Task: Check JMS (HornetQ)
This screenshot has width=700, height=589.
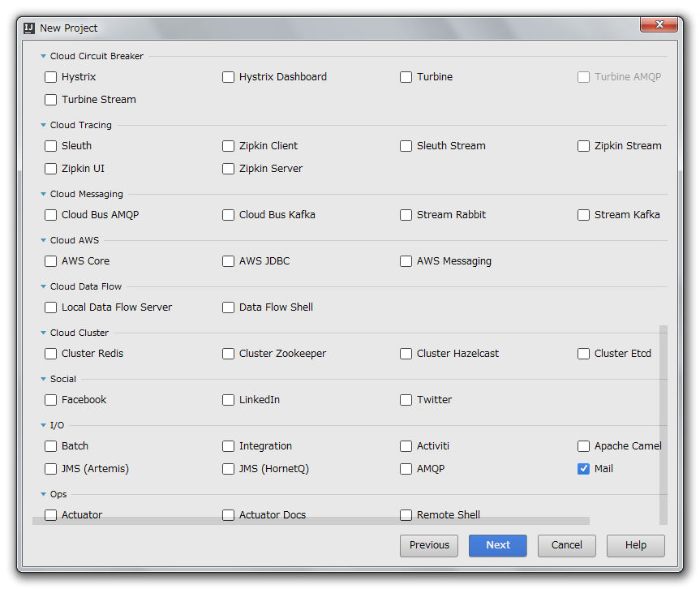Action: pyautogui.click(x=228, y=469)
